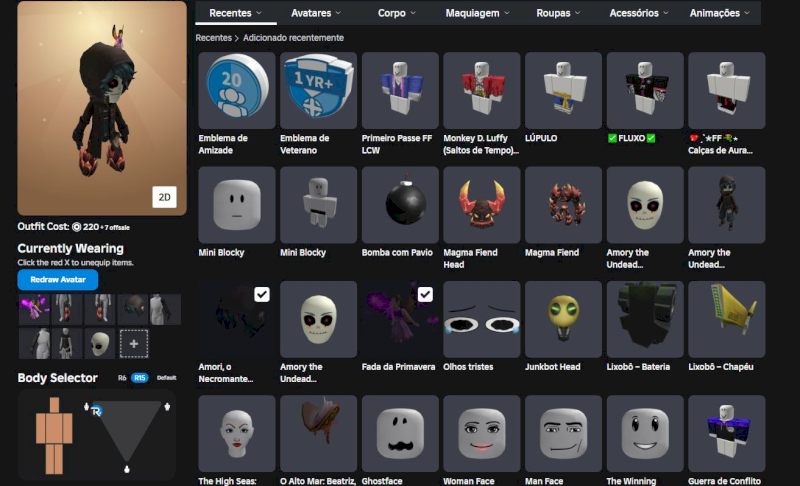Unequip the hooded hair in Currently Wearing
The height and width of the screenshot is (486, 800).
(x=134, y=309)
